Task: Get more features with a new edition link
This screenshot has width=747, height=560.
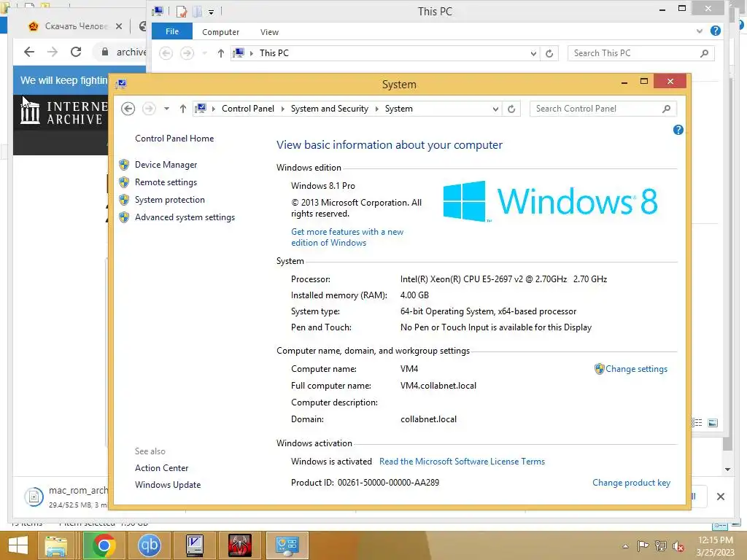Action: point(347,237)
